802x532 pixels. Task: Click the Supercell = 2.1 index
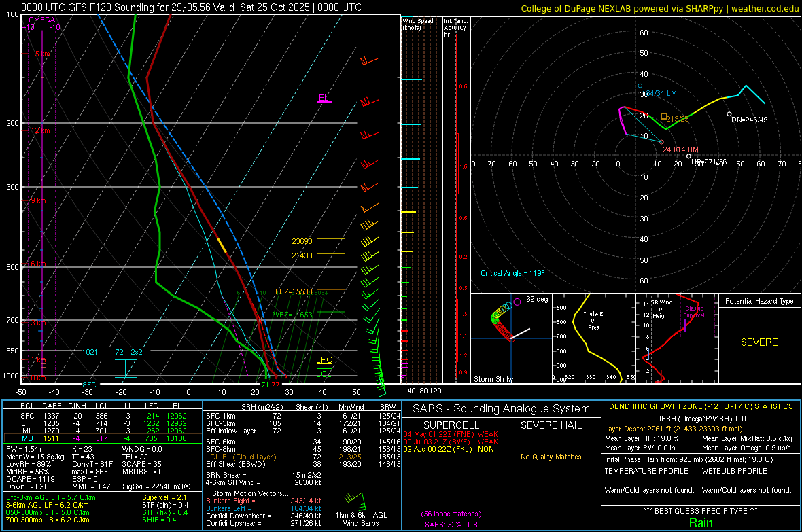pos(164,498)
